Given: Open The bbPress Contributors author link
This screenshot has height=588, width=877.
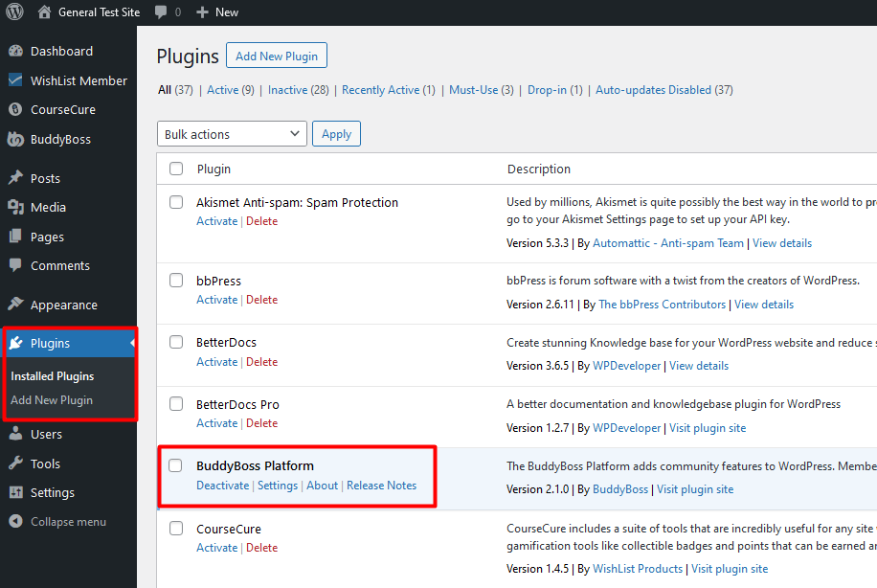Looking at the screenshot, I should pyautogui.click(x=662, y=305).
